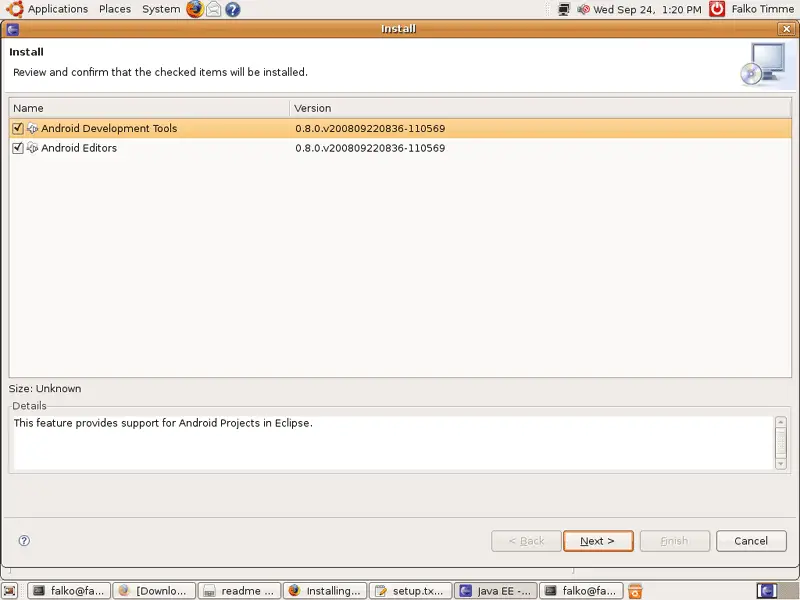The width and height of the screenshot is (800, 600).
Task: Click the Ubuntu logo in top panel
Action: click(x=15, y=9)
